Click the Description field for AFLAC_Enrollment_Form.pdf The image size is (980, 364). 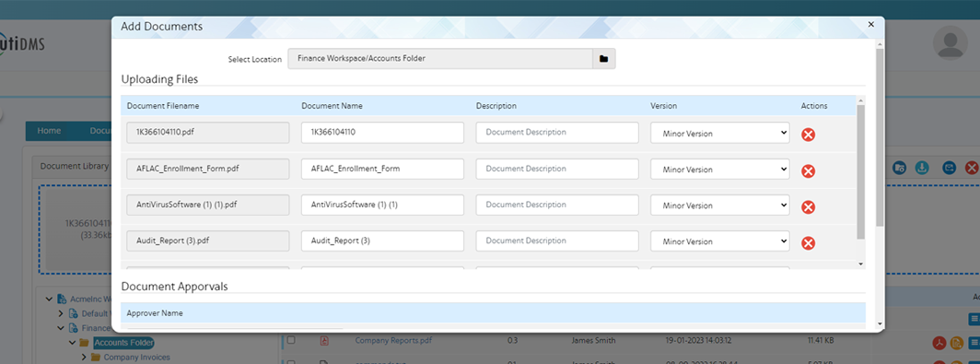click(x=557, y=169)
